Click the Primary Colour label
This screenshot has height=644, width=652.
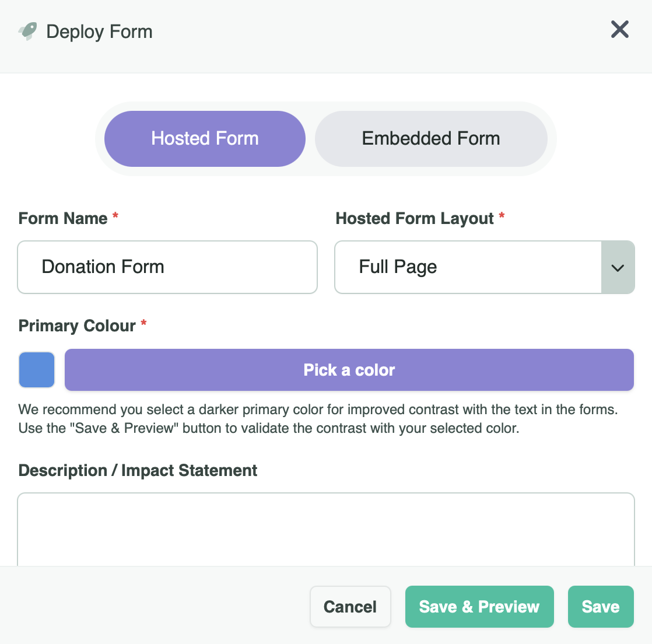click(77, 325)
